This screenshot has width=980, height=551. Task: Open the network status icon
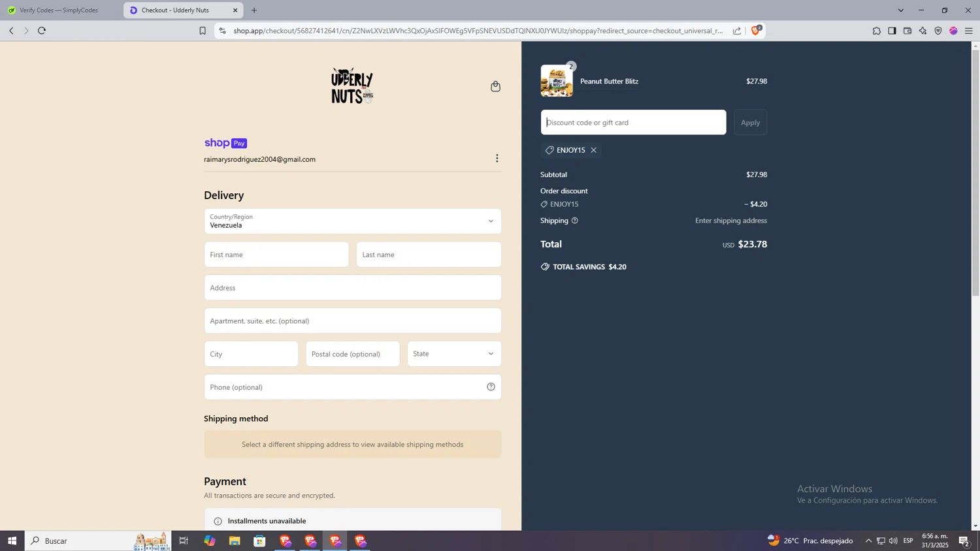(x=881, y=541)
